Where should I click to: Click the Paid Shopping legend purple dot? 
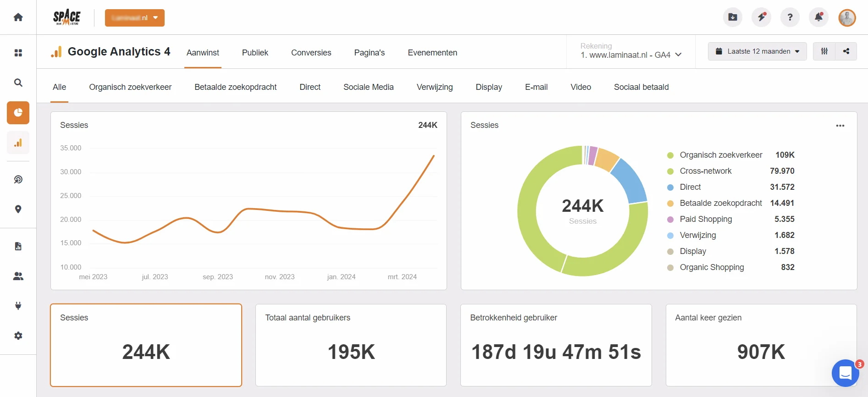(670, 220)
